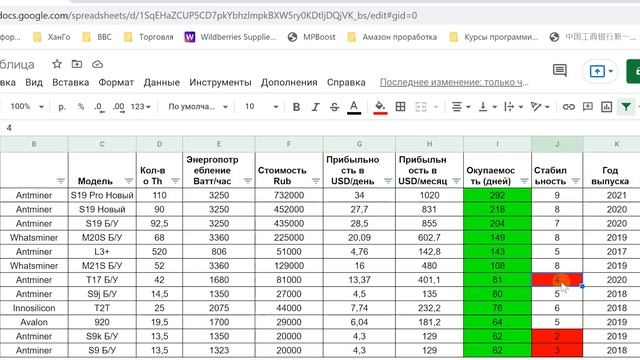Open vertical align options

coord(487,107)
